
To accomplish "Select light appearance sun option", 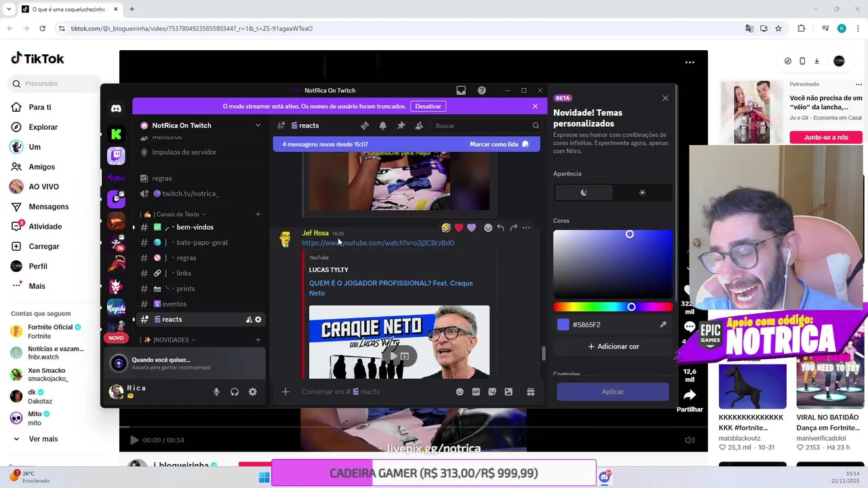I will (642, 192).
